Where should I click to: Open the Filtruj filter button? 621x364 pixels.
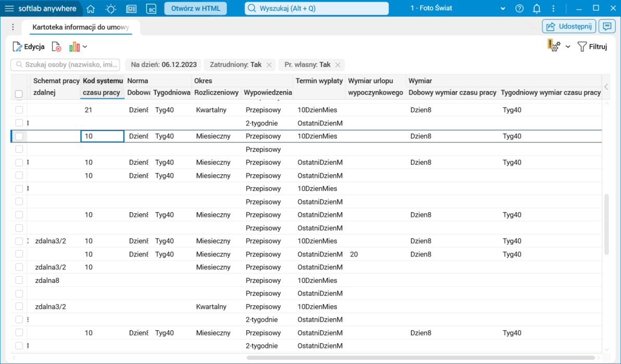click(x=592, y=47)
